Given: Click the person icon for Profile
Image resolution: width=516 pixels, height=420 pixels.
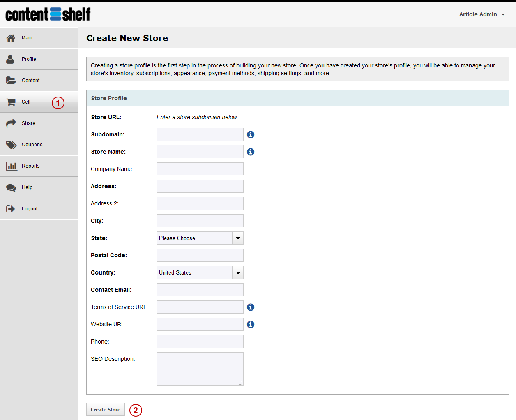Looking at the screenshot, I should 10,59.
